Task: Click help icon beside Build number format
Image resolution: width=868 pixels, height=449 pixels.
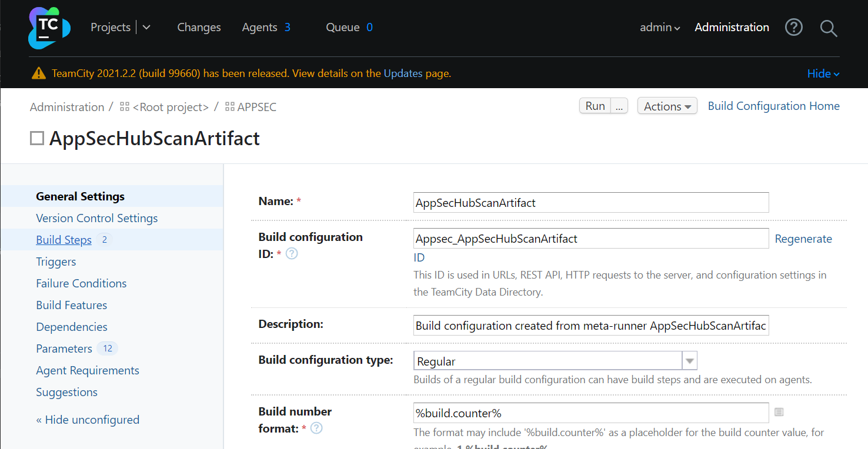Action: [316, 428]
